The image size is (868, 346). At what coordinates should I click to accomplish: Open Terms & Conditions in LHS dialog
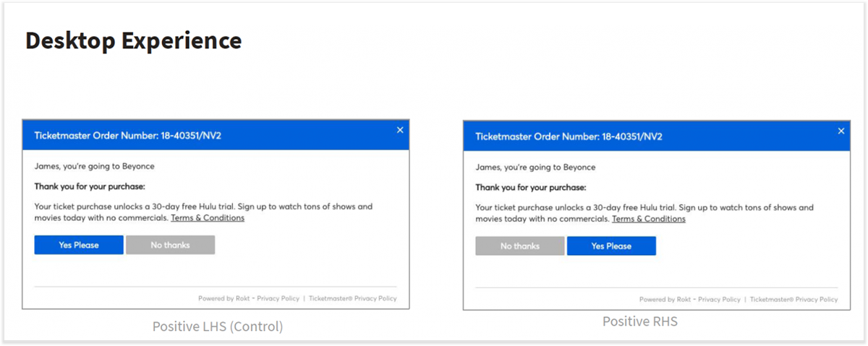tap(208, 218)
